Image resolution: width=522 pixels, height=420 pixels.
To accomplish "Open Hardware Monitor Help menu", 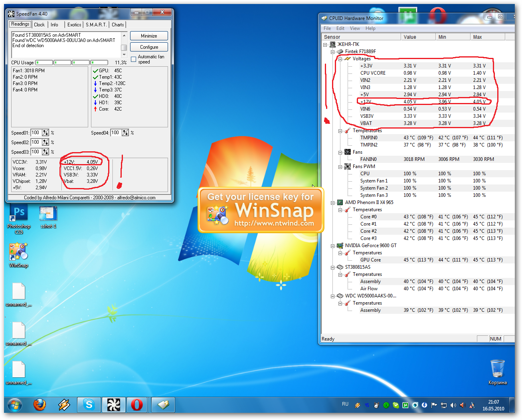I will 370,28.
